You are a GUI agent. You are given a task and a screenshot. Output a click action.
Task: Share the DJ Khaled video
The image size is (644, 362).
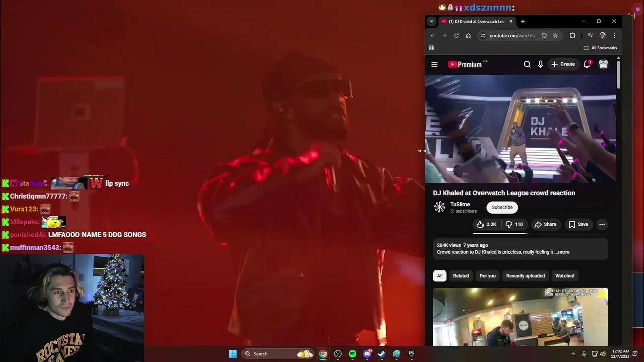(545, 224)
